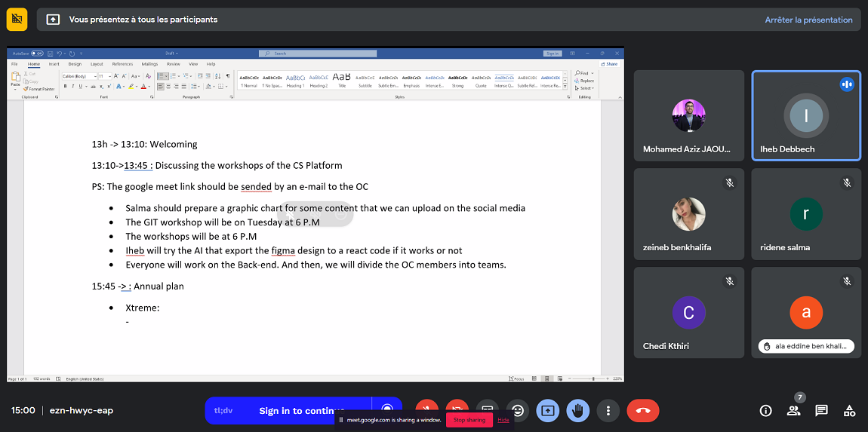868x432 pixels.
Task: Click Arrêter la présentation link
Action: (809, 20)
